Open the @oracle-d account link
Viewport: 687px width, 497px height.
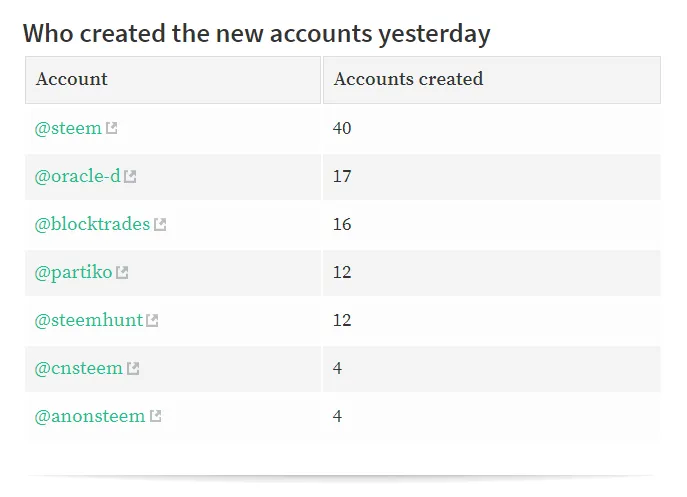pos(78,176)
